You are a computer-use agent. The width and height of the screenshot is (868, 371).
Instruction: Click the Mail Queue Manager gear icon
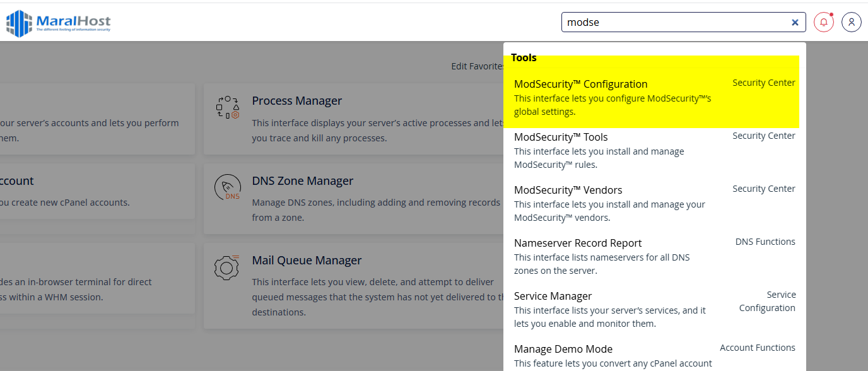pos(227,266)
